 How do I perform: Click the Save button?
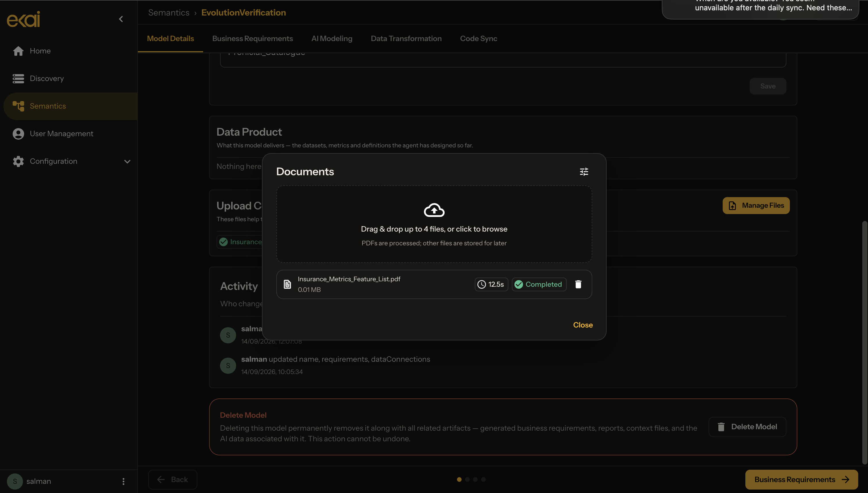[x=768, y=86]
